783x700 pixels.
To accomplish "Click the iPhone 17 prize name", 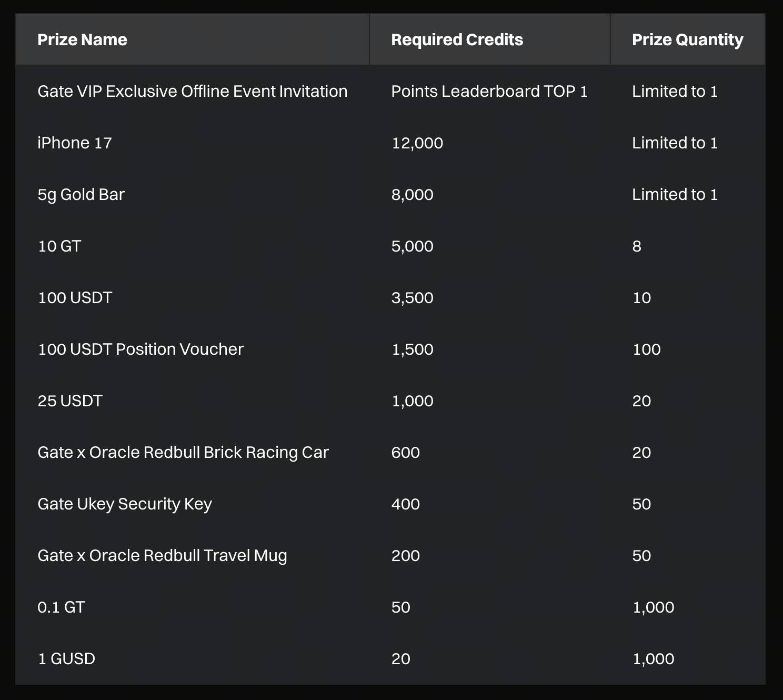I will tap(75, 143).
